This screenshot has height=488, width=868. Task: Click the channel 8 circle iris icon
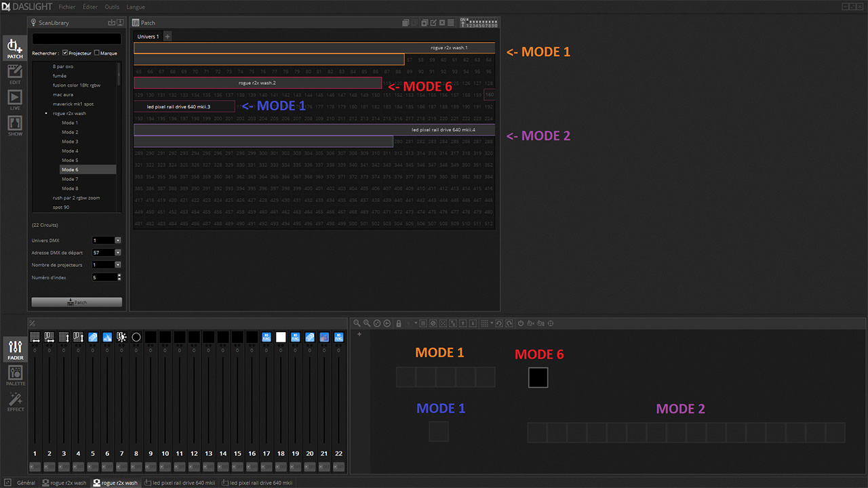pos(136,337)
